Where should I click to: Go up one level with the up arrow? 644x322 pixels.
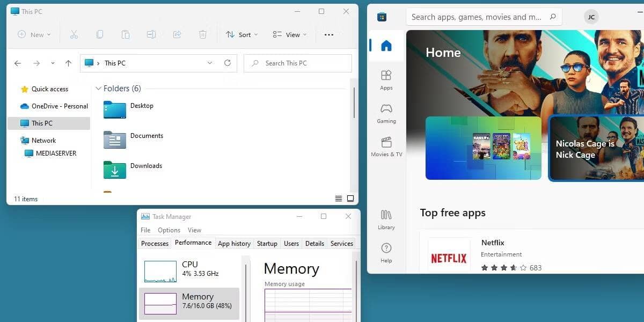(x=68, y=63)
